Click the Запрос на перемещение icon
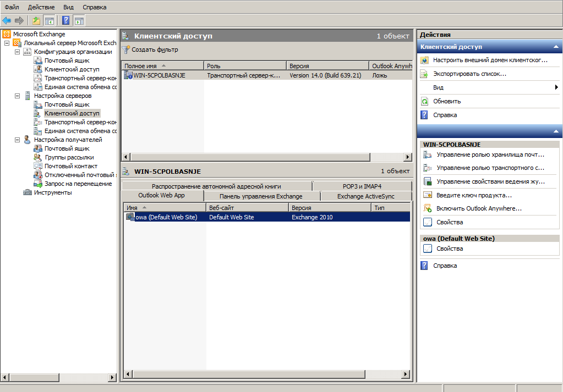 [x=38, y=184]
